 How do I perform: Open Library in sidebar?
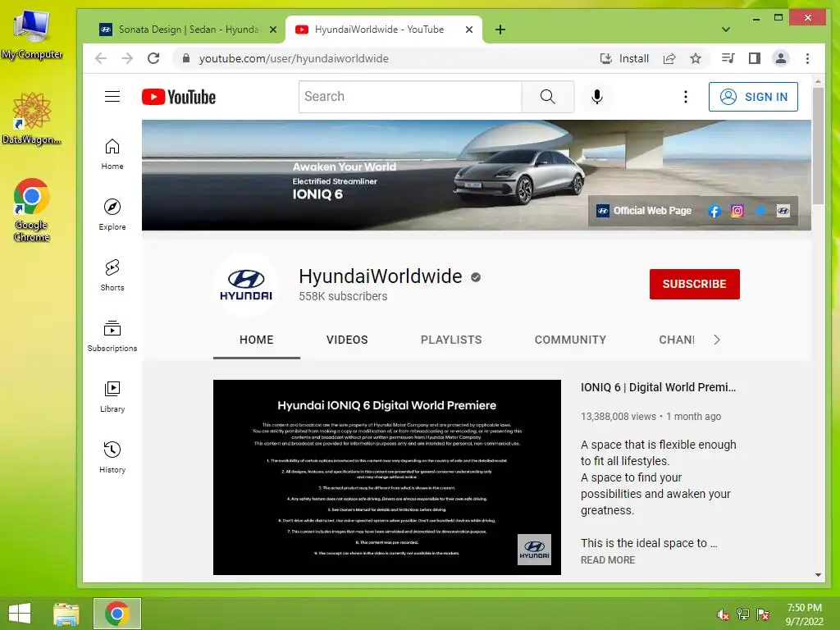tap(112, 396)
